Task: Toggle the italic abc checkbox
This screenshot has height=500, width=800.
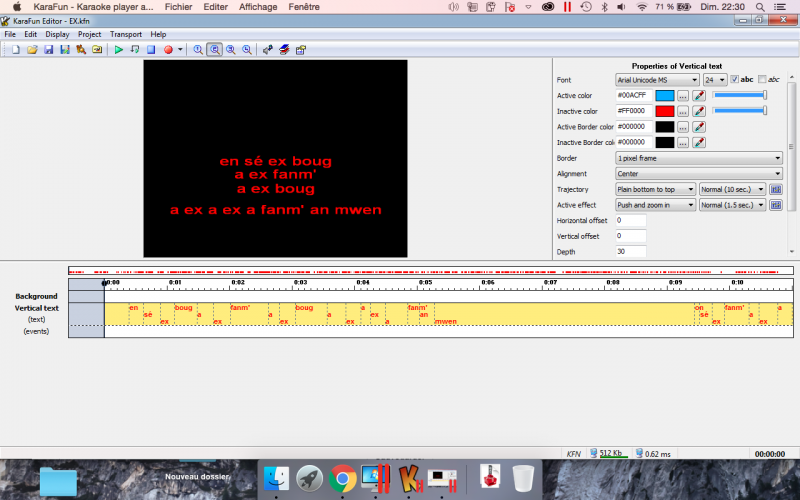Action: [x=762, y=79]
